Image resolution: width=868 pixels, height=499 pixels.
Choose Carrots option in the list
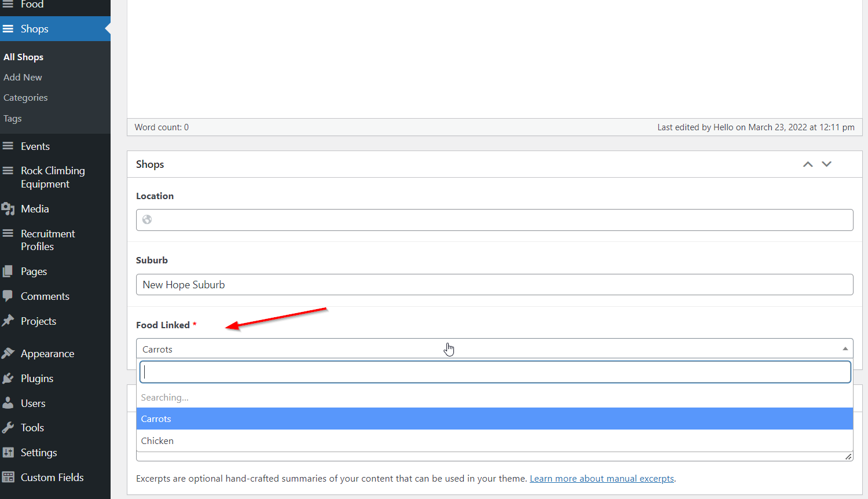(x=156, y=419)
